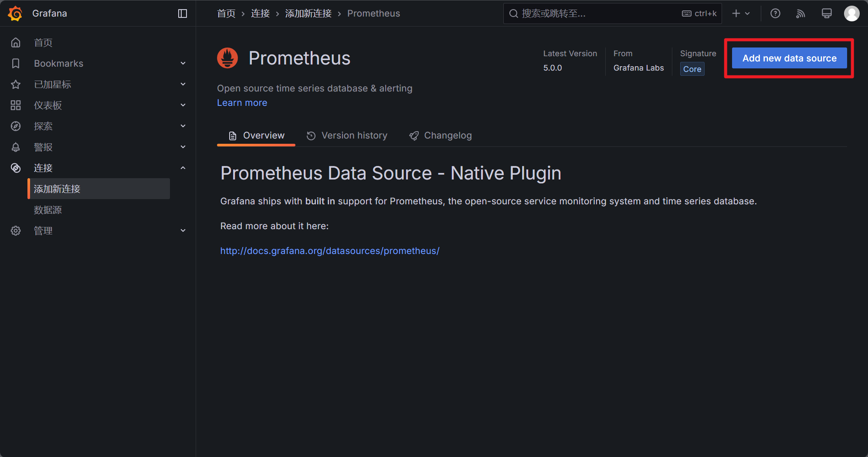This screenshot has height=457, width=868.
Task: Open the user profile avatar
Action: [851, 14]
